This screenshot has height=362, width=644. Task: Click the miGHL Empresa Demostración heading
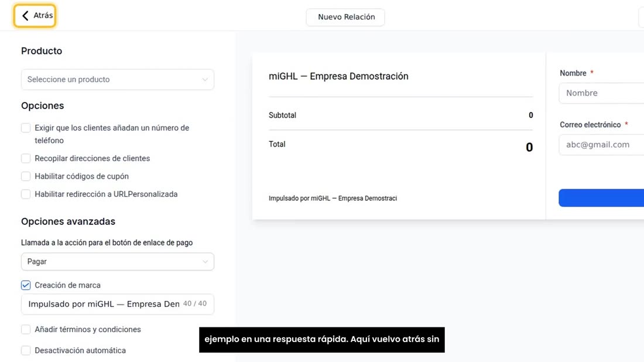pyautogui.click(x=338, y=76)
